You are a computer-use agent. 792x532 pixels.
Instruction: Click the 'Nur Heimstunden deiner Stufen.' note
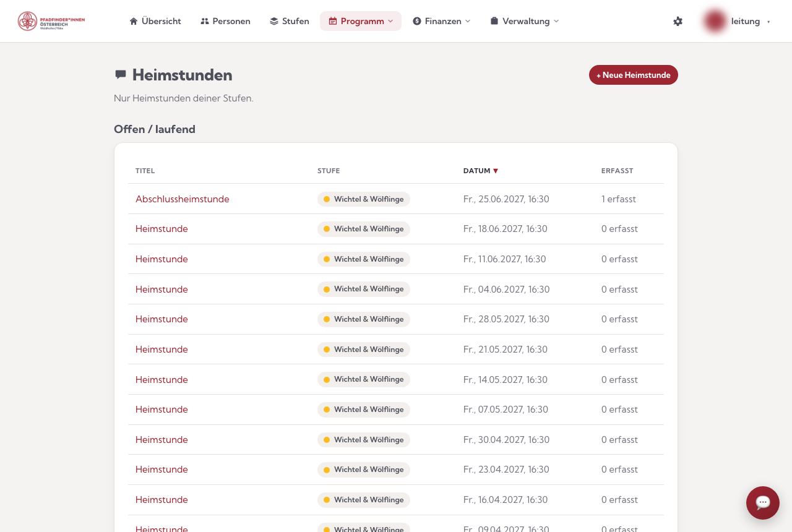[184, 98]
